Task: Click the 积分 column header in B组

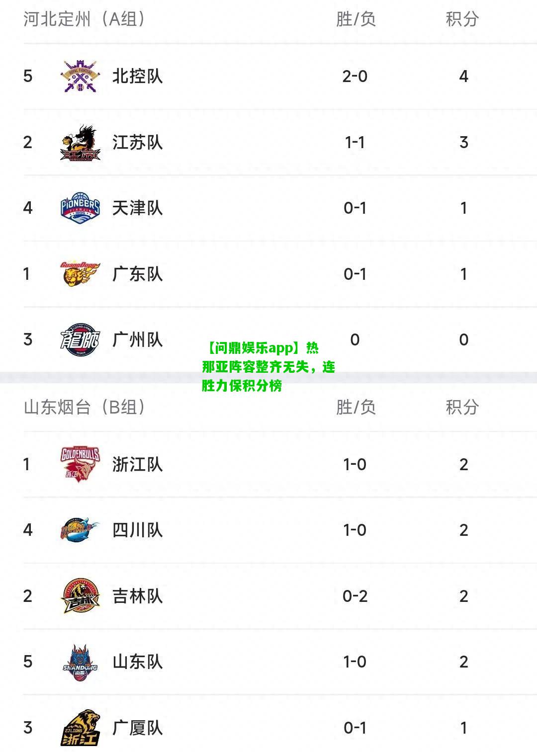Action: (x=462, y=408)
